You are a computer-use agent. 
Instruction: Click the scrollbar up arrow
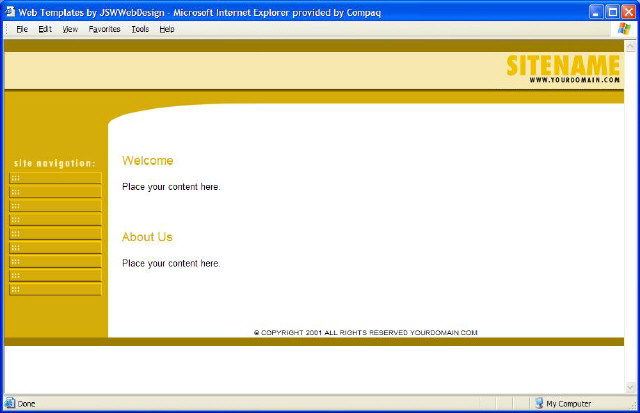click(x=630, y=46)
